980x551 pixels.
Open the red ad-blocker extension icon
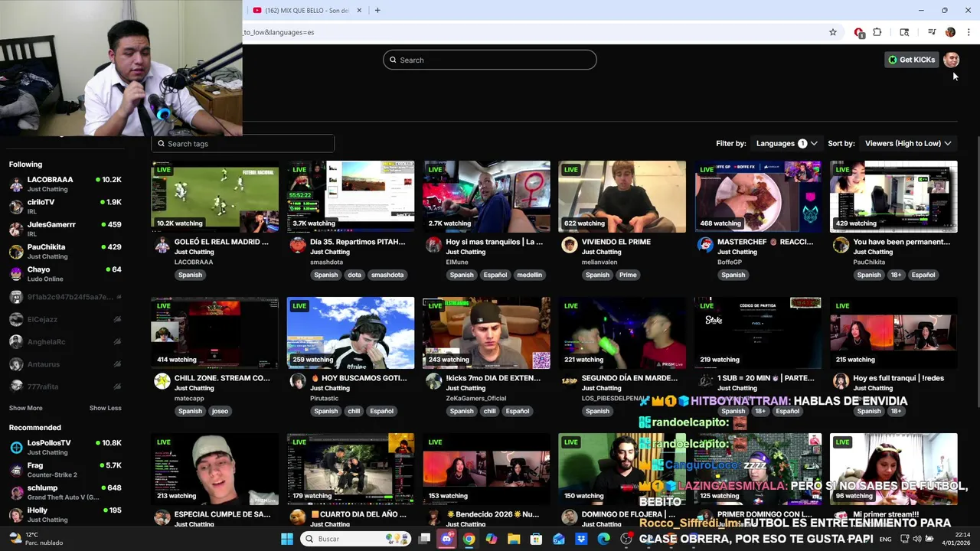click(859, 32)
